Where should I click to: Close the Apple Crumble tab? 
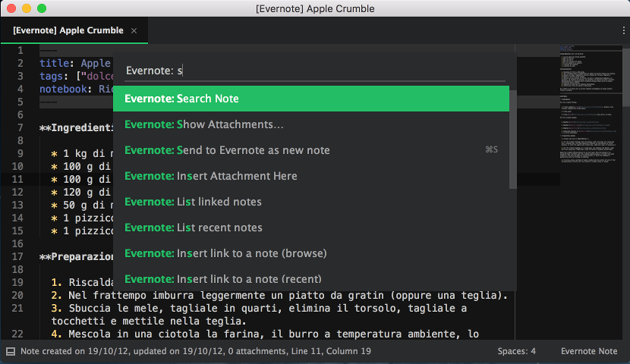click(134, 30)
